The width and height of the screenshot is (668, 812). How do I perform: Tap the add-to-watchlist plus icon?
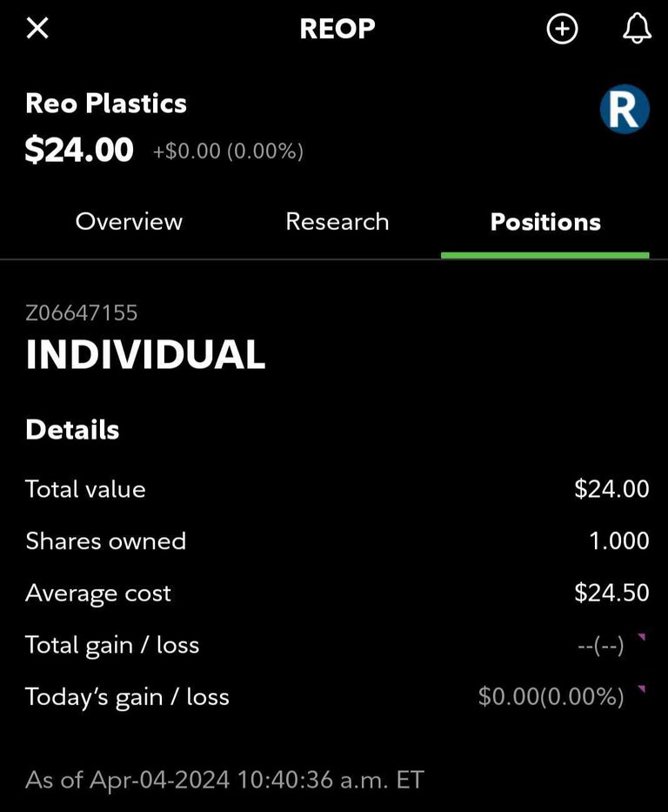point(562,29)
